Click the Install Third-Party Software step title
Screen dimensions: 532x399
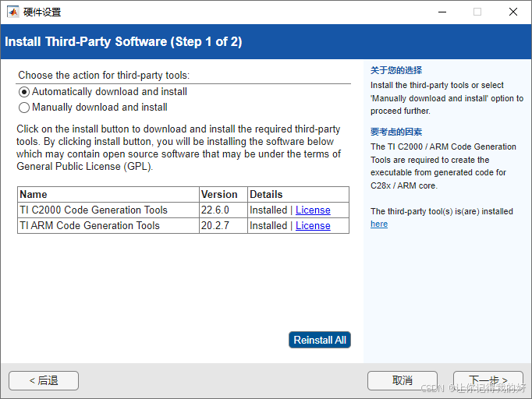tap(123, 42)
